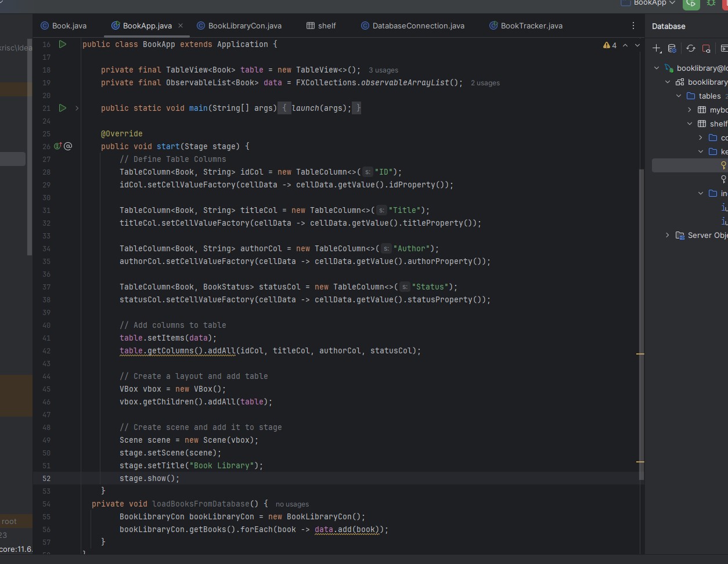Collapse the tables folder in Database tree

coord(678,96)
